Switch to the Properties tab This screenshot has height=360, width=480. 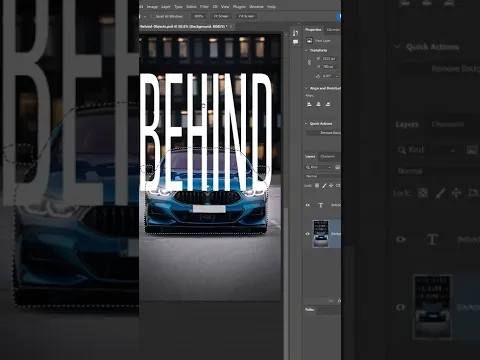point(313,30)
